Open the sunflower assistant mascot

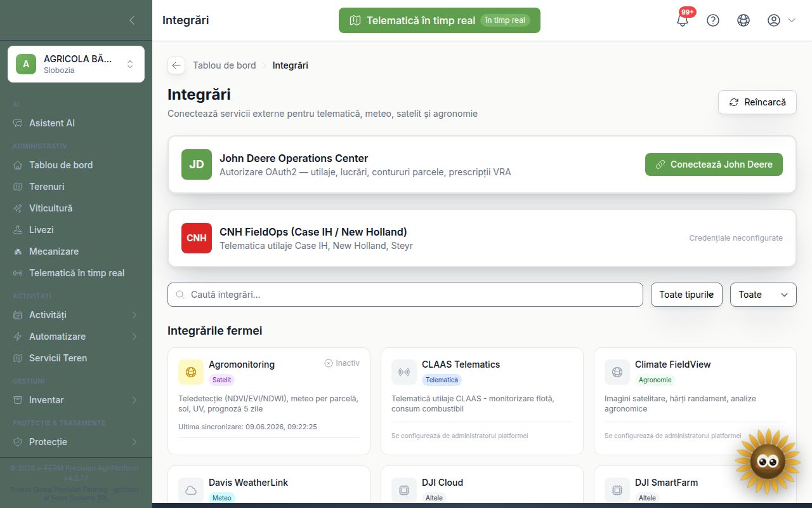click(x=768, y=461)
